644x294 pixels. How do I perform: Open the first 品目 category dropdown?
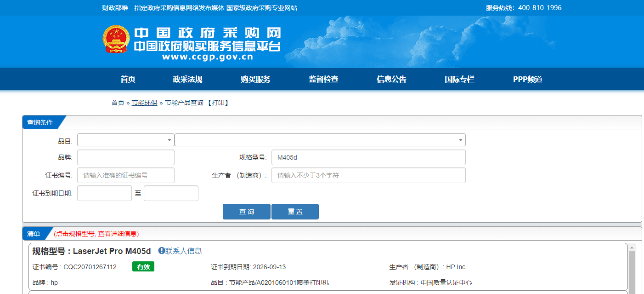coord(125,140)
